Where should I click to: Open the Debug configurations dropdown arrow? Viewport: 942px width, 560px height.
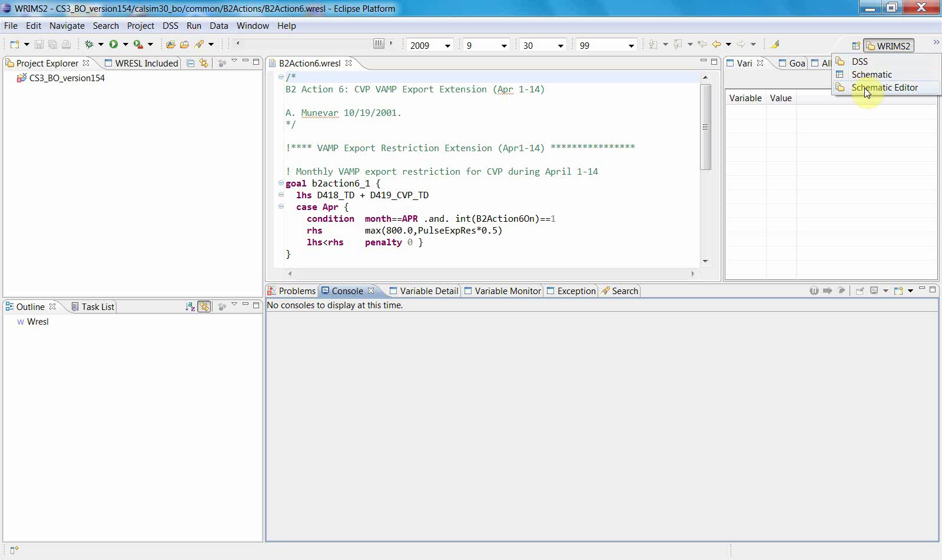[101, 45]
